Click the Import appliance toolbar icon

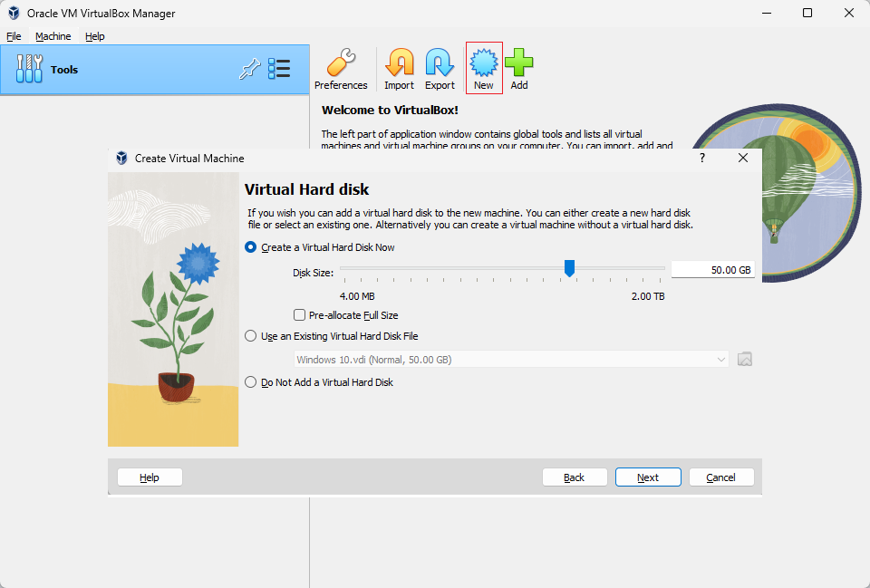point(399,69)
